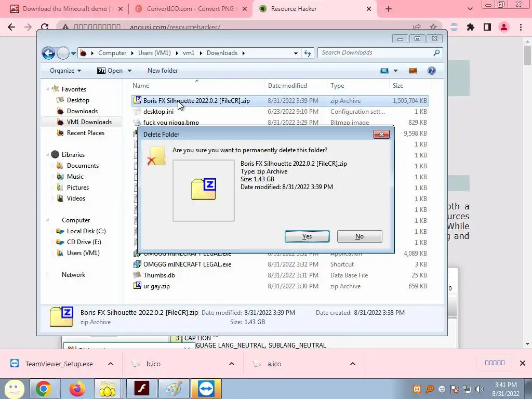Select the desktop.ini file
The image size is (532, 399).
tap(158, 112)
